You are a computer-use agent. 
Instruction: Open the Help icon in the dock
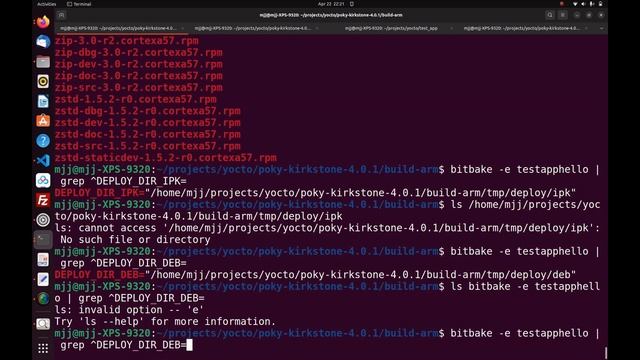pyautogui.click(x=43, y=141)
